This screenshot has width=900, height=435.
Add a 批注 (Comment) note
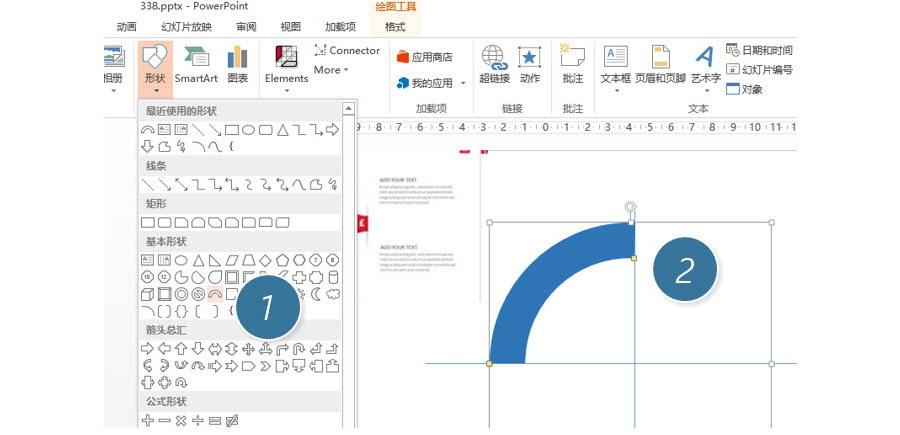[572, 66]
